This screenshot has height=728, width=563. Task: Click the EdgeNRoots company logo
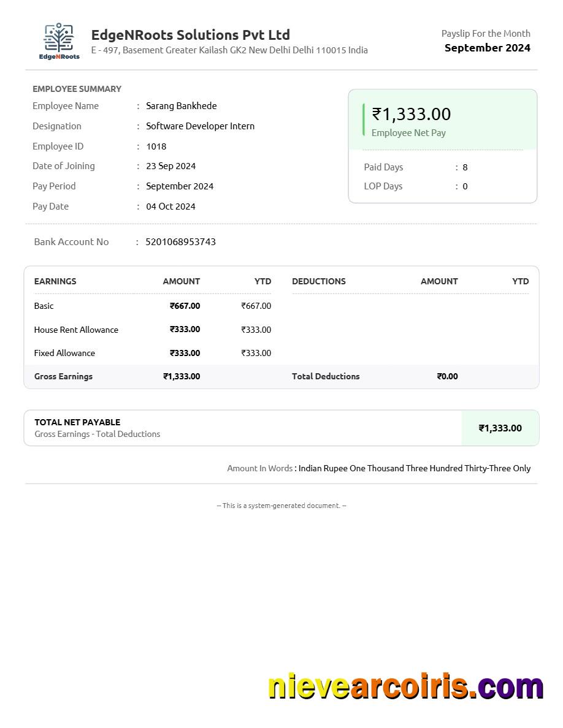pos(59,41)
